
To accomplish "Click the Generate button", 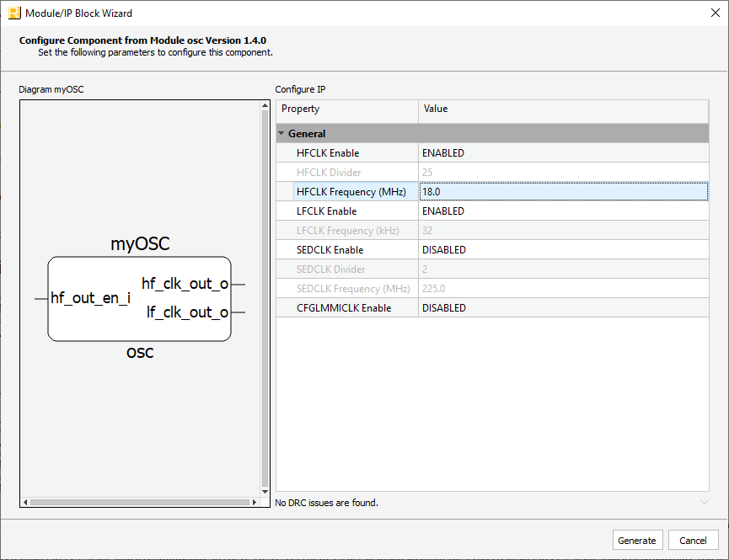I will point(637,540).
